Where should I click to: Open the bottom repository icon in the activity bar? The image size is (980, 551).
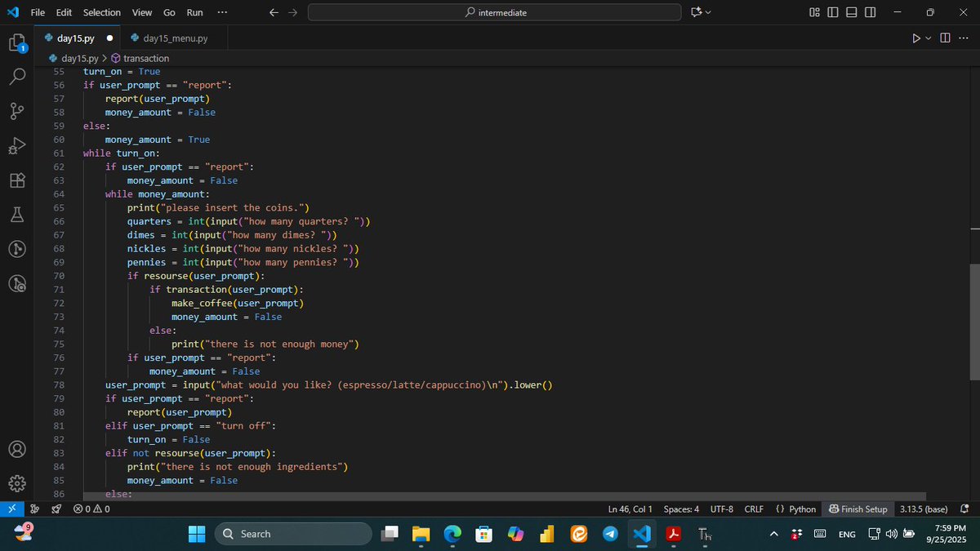(x=18, y=283)
